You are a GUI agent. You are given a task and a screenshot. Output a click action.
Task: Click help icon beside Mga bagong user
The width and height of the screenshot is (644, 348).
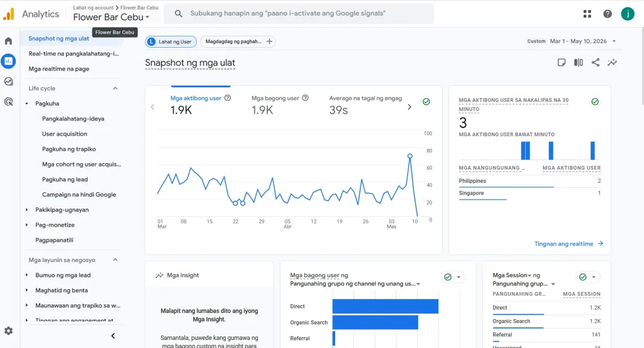(305, 98)
